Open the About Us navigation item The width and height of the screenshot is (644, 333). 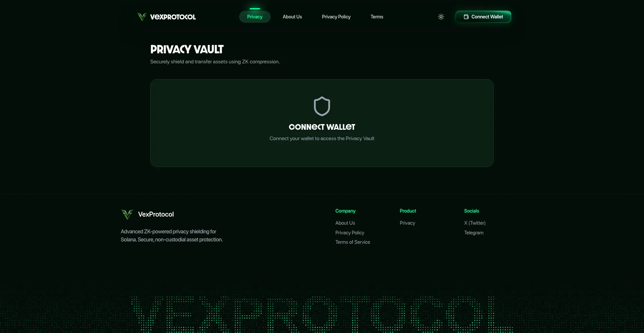[x=292, y=16]
